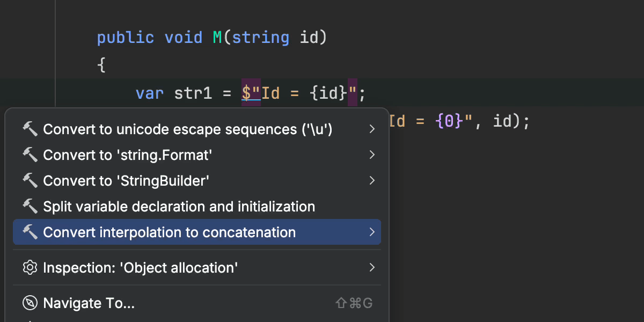This screenshot has height=322, width=644.
Task: Click the M method name in declaration
Action: pos(217,38)
